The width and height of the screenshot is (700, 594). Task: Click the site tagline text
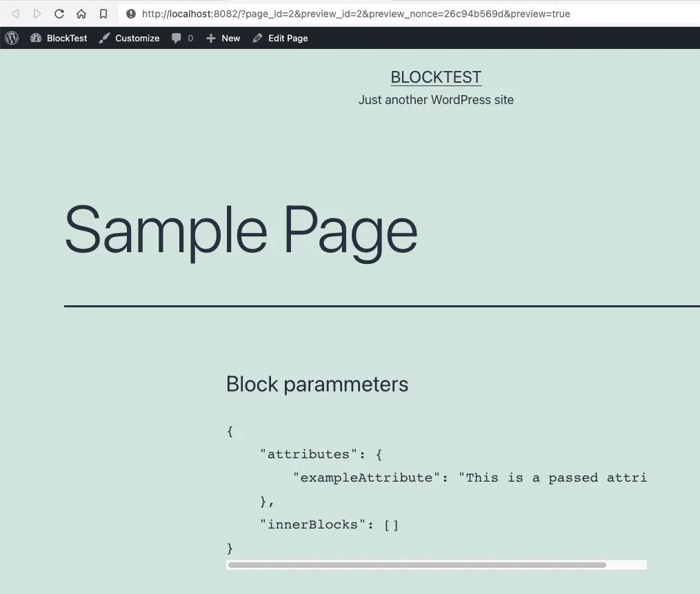436,100
